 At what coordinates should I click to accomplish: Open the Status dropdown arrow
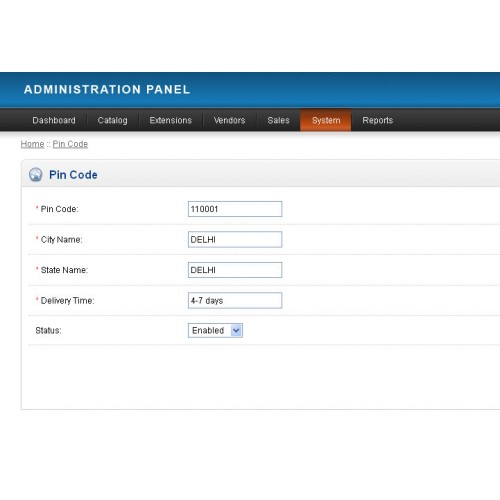(x=236, y=330)
